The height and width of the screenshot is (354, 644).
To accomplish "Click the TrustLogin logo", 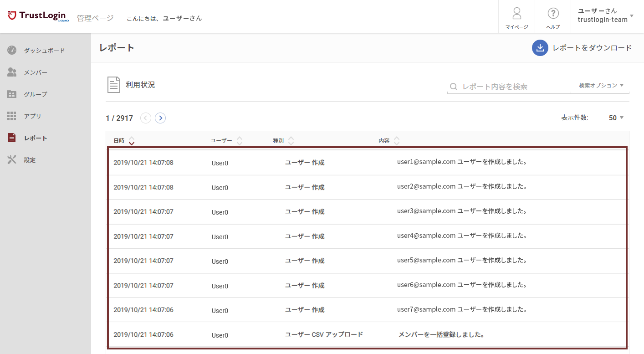I will pos(38,16).
